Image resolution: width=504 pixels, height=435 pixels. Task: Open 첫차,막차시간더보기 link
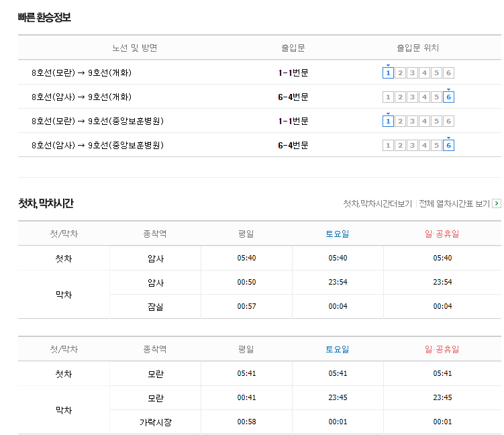click(x=377, y=203)
